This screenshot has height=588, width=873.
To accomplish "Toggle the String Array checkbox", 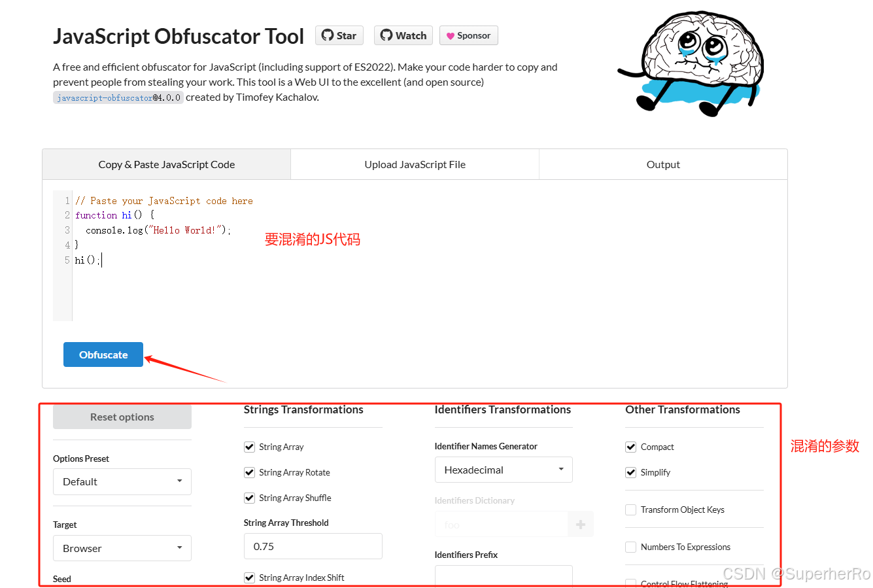I will 249,447.
